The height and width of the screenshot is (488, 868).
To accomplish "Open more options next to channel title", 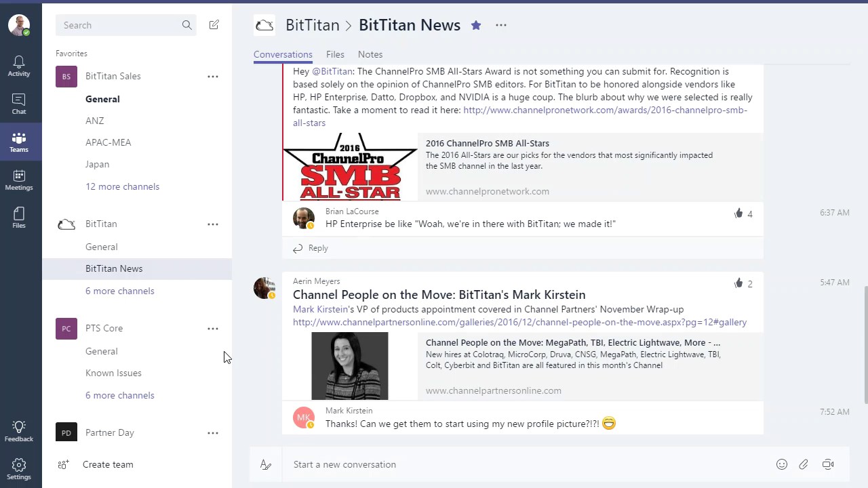I will click(x=500, y=25).
